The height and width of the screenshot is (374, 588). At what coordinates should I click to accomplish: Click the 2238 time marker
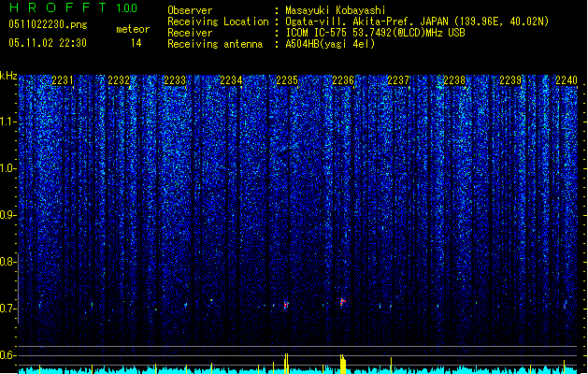click(x=454, y=80)
